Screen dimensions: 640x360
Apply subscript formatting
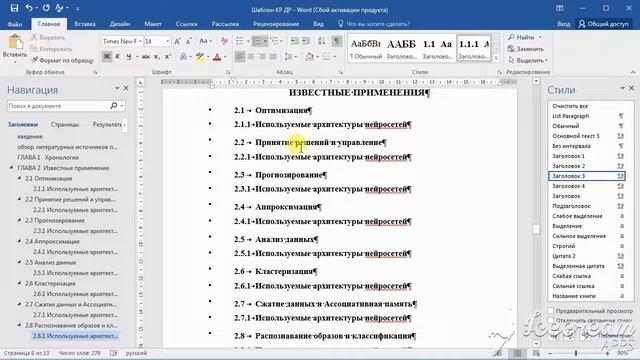click(x=157, y=57)
